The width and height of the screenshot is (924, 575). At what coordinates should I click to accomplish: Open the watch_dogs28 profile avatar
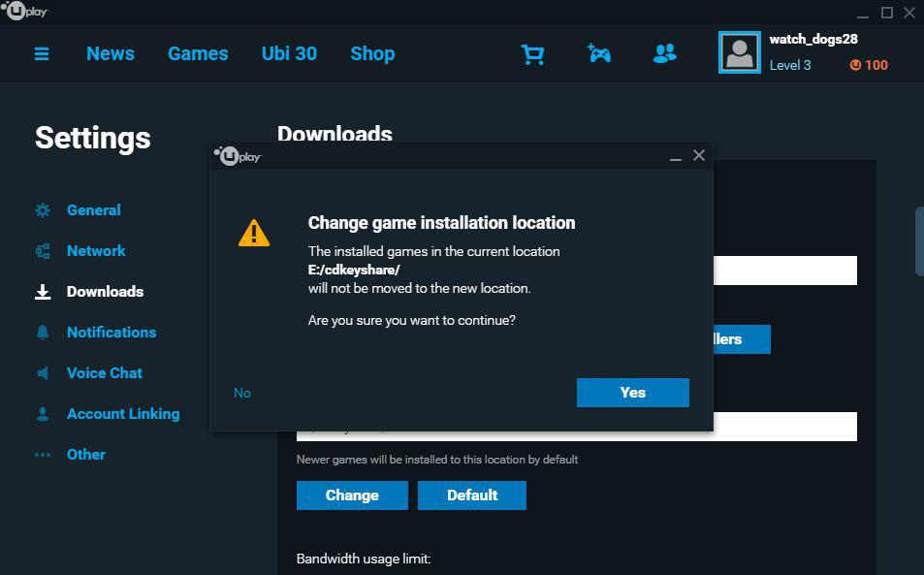pyautogui.click(x=740, y=51)
